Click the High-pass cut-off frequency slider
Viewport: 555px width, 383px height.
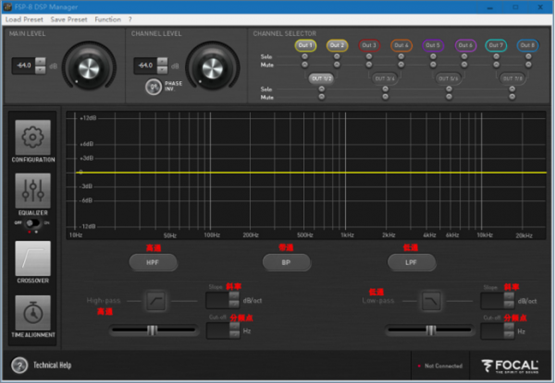(154, 330)
